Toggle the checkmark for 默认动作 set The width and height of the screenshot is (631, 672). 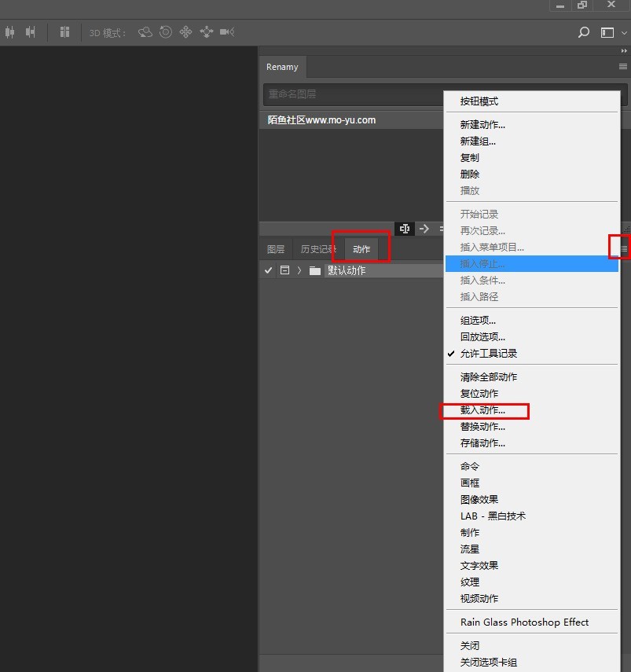click(268, 270)
